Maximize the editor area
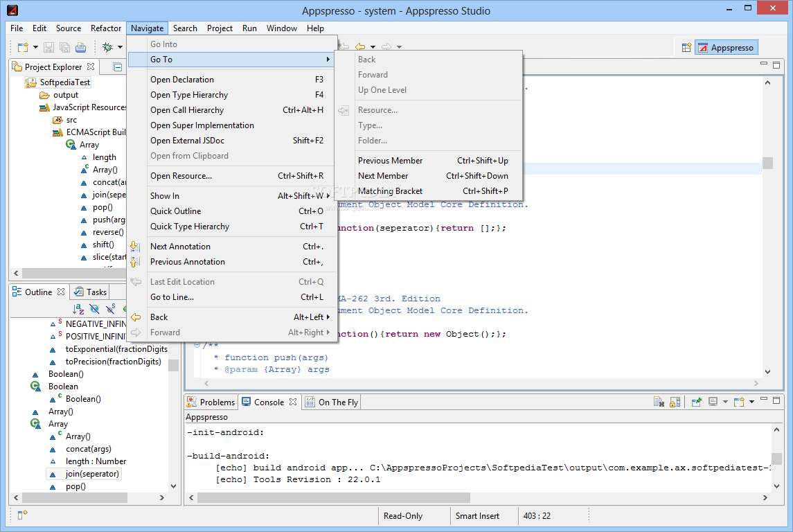This screenshot has width=793, height=532. [776, 64]
